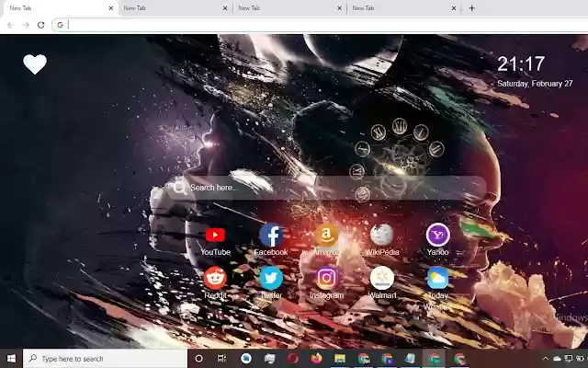Switch to the fourth New Tab tab
The image size is (588, 368).
pyautogui.click(x=404, y=8)
